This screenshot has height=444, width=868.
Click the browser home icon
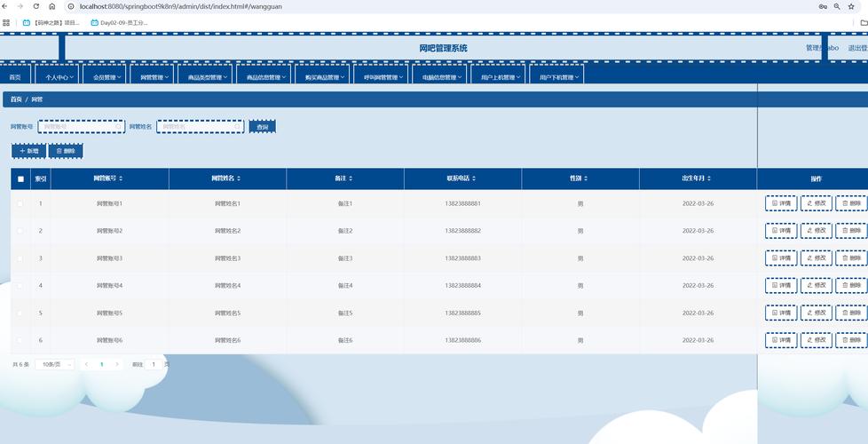click(x=52, y=6)
